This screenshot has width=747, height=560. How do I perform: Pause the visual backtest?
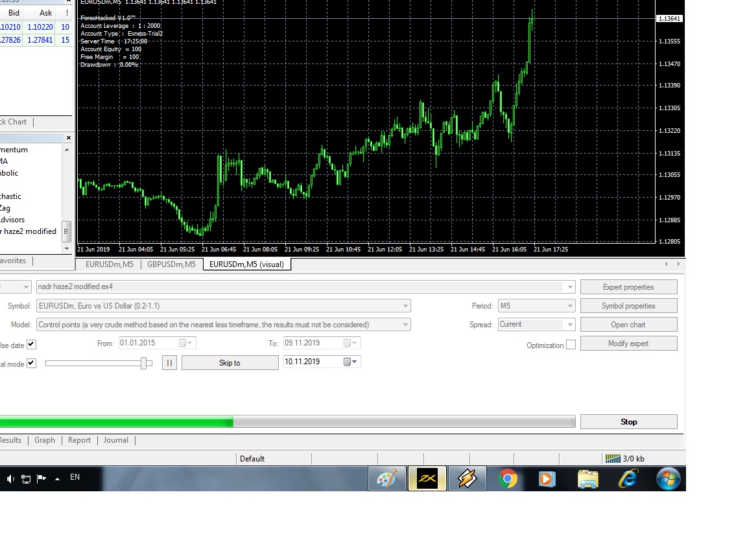coord(170,363)
